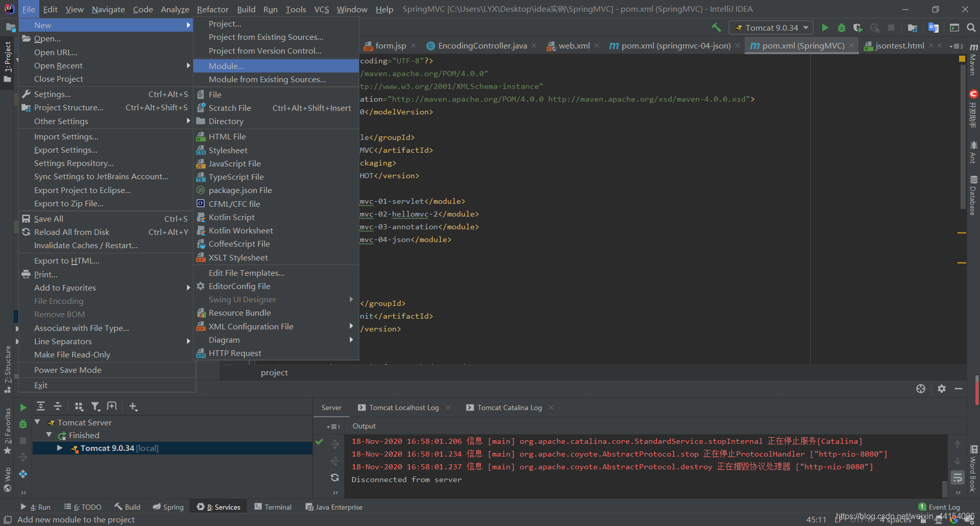The height and width of the screenshot is (526, 980).
Task: Click the refresh icon beside server output
Action: pyautogui.click(x=335, y=477)
